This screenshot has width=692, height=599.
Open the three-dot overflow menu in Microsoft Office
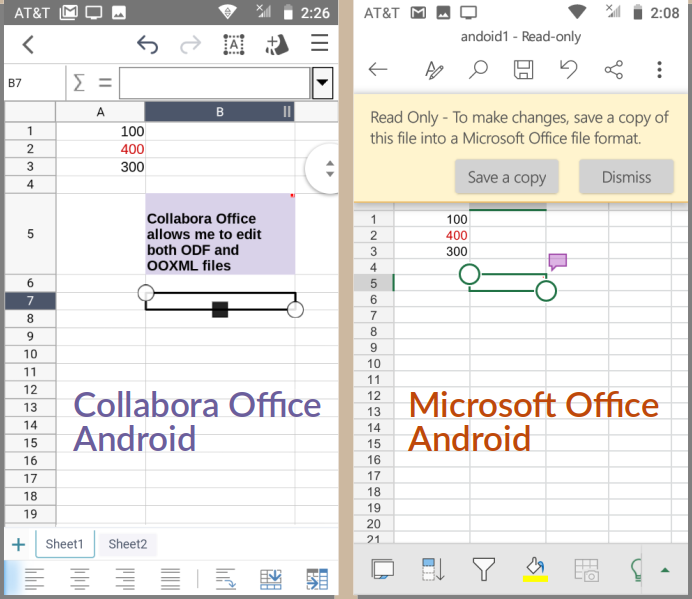[x=659, y=70]
